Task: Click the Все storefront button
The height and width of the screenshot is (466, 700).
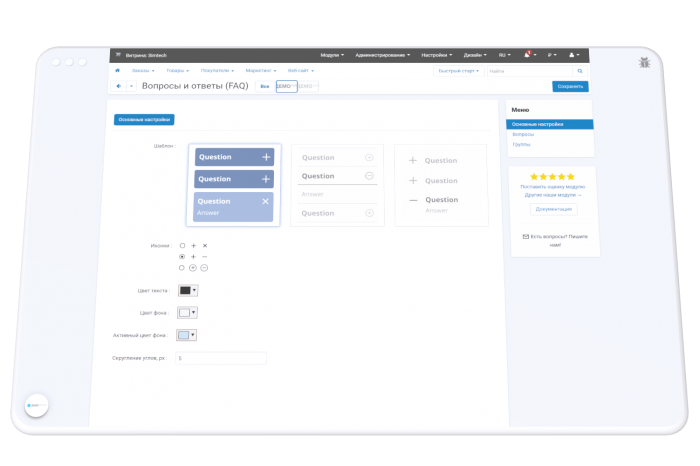Action: click(x=265, y=86)
